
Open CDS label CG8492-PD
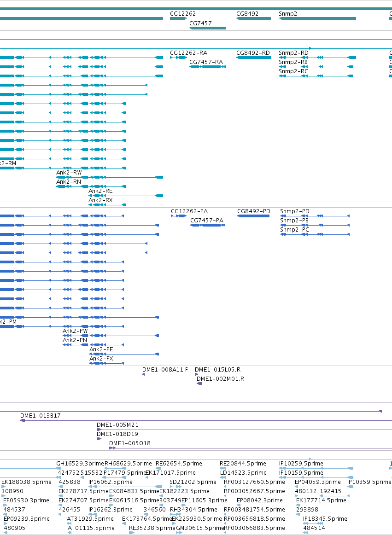pos(254,211)
